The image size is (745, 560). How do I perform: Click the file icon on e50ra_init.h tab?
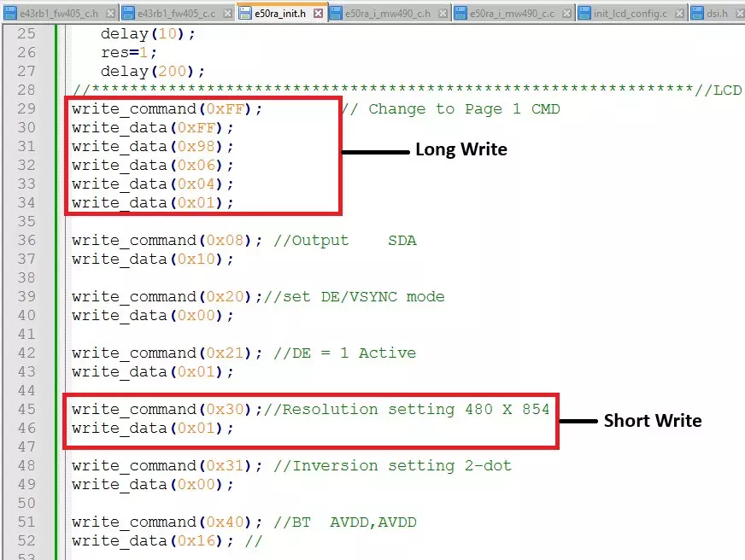pos(246,13)
